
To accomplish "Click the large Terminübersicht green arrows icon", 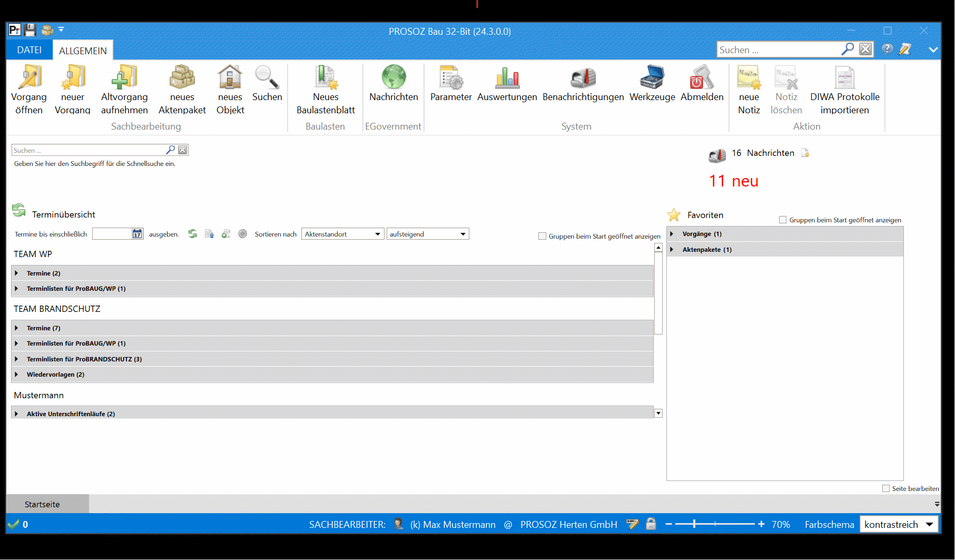I will point(19,210).
